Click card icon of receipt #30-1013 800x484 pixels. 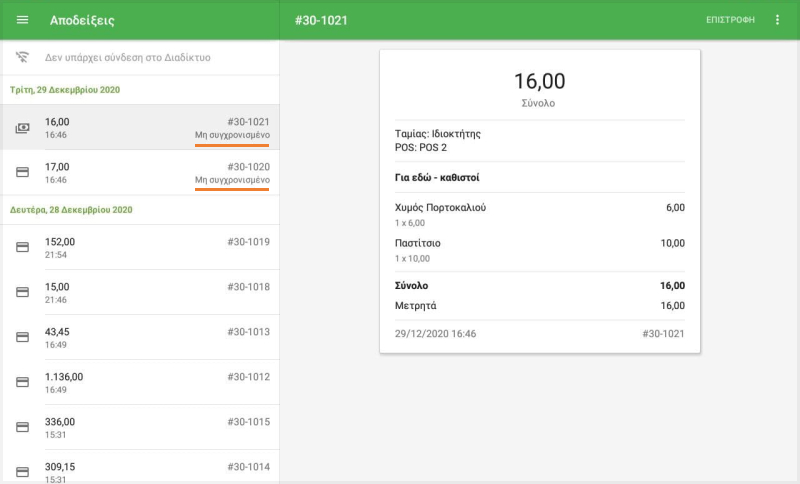pyautogui.click(x=23, y=337)
